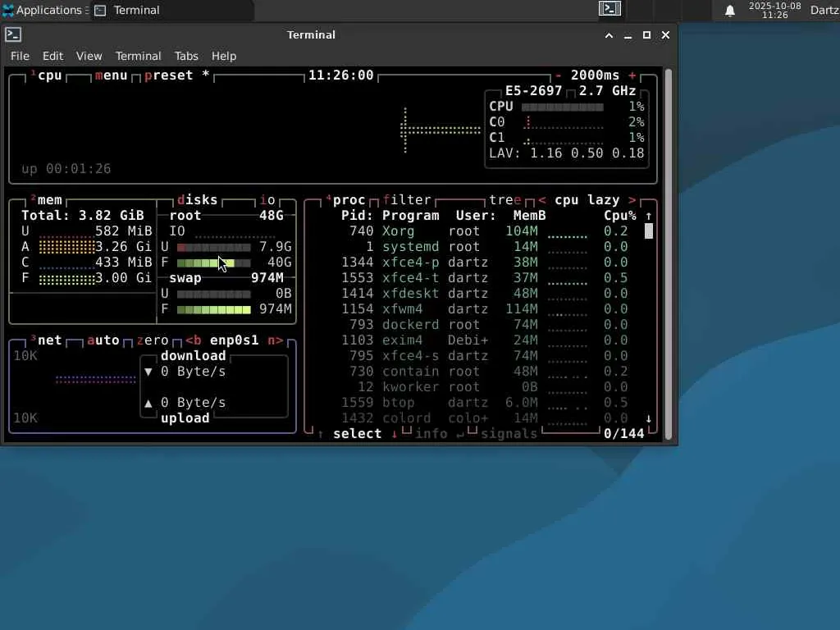
Task: Click the process list scrollbar handle
Action: coord(649,231)
